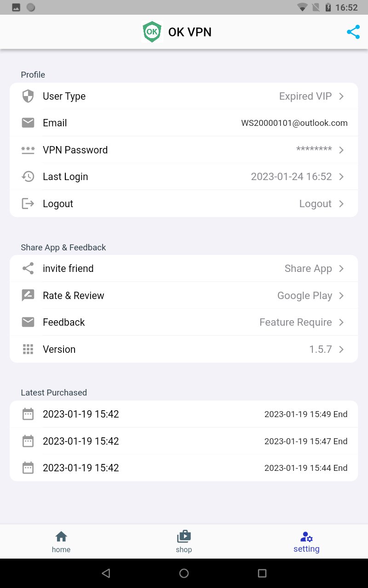Image resolution: width=368 pixels, height=588 pixels.
Task: Click the invite friend share icon
Action: point(28,268)
